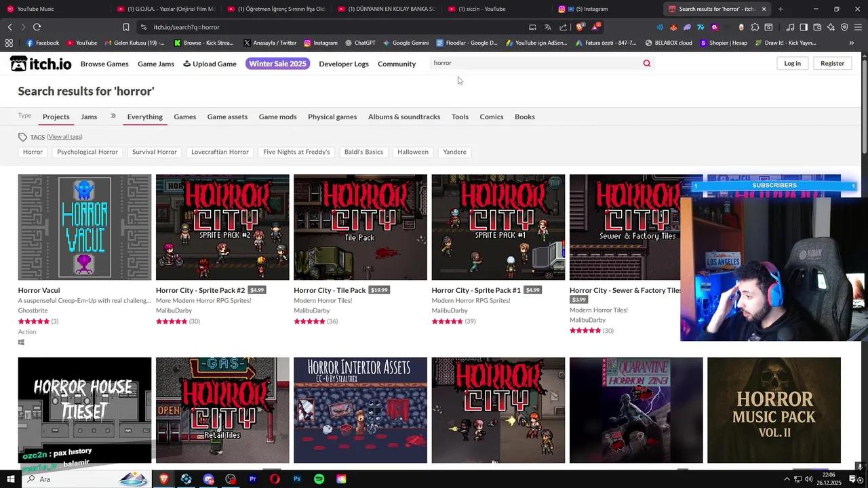Expand the hidden type filters chevron
The width and height of the screenshot is (868, 488).
[x=113, y=115]
